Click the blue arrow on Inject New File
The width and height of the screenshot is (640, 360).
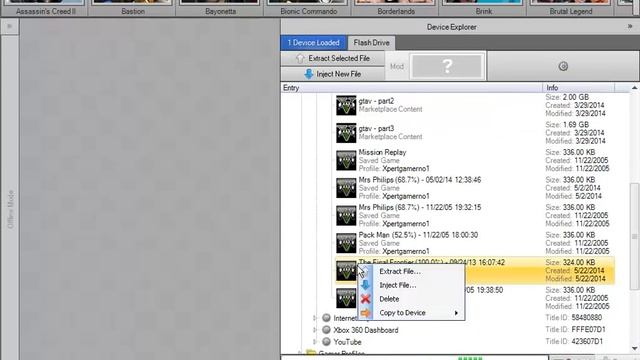coord(309,74)
